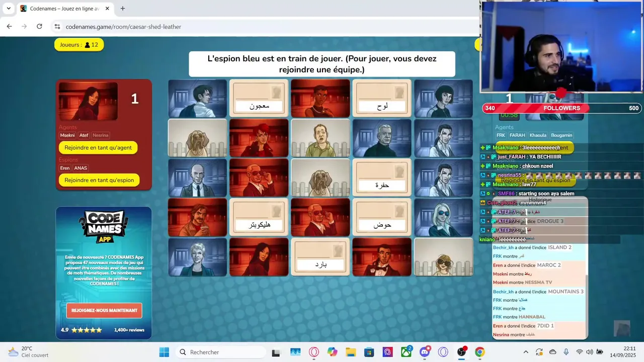This screenshot has width=644, height=362.
Task: Reload the Codenames page
Action: click(39, 27)
